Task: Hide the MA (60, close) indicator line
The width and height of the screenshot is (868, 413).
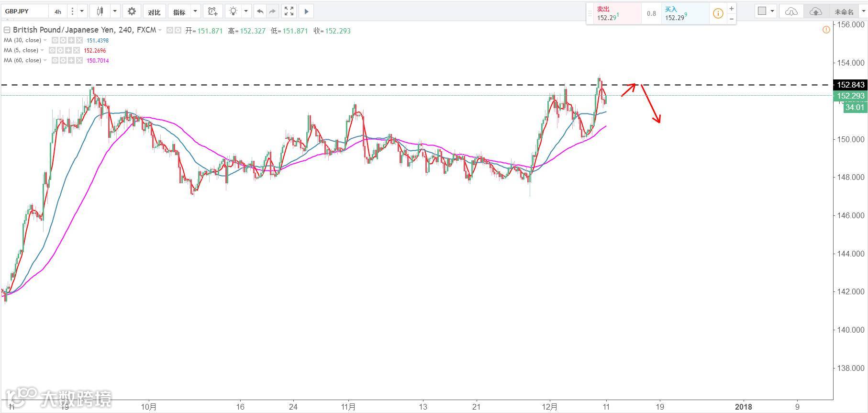Action: pos(55,61)
